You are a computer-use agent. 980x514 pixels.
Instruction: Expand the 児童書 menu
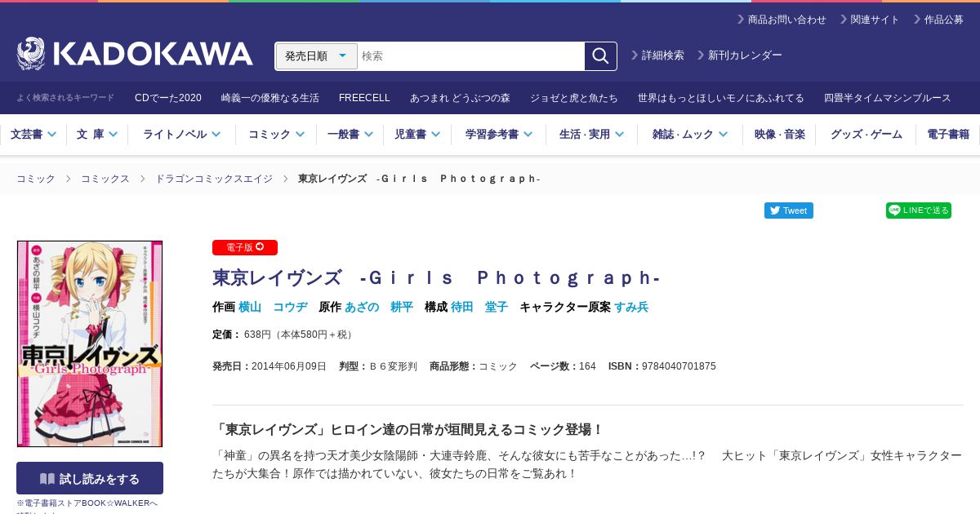coord(416,135)
